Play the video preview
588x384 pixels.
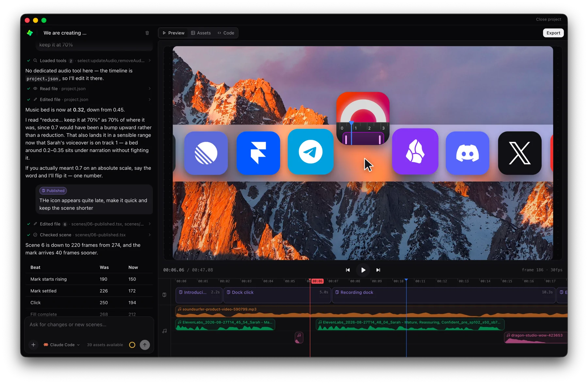pos(363,270)
